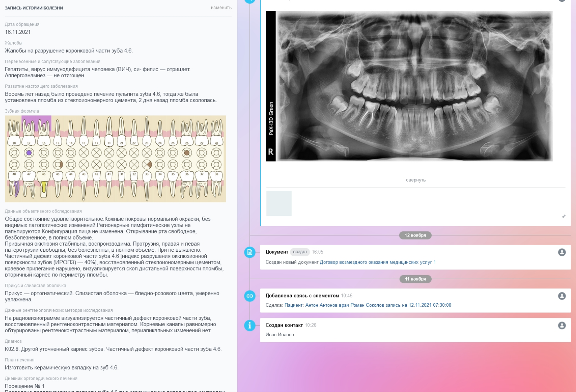The image size is (576, 392).
Task: Click the link icon beside "Добавлена связь с элементом"
Action: (249, 296)
